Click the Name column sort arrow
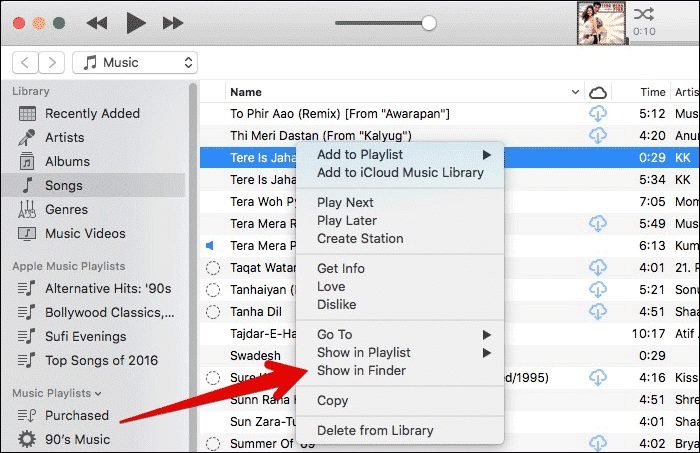The height and width of the screenshot is (453, 700). [x=575, y=92]
